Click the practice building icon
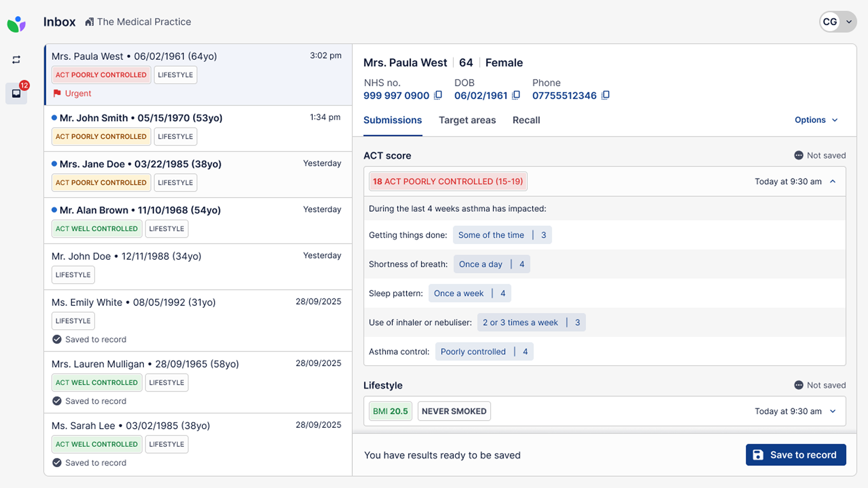The height and width of the screenshot is (488, 868). point(89,22)
